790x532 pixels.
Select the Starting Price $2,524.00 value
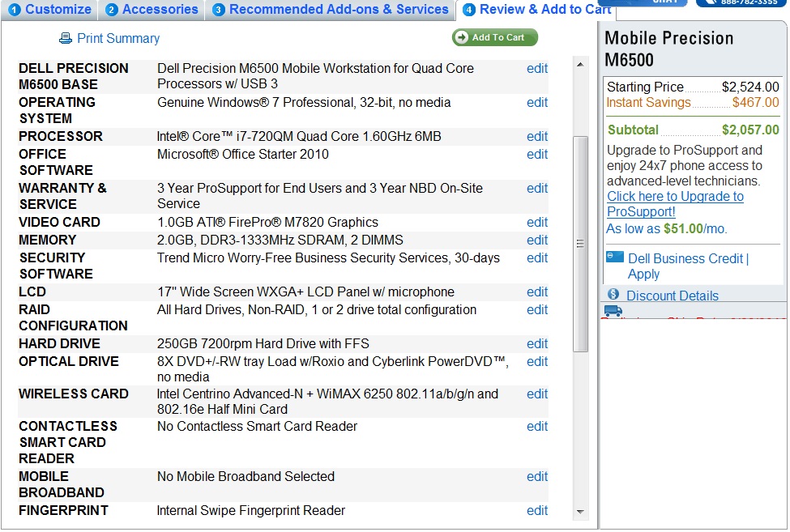pos(750,87)
